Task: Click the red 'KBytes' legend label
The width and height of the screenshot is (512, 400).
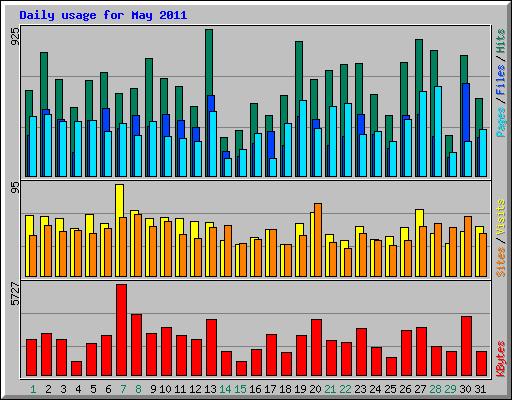Action: coord(500,359)
